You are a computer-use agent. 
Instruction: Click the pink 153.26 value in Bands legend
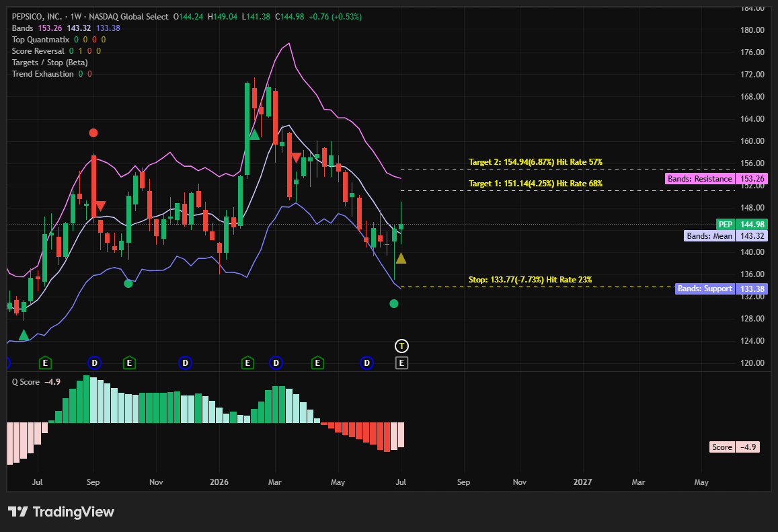(50, 28)
